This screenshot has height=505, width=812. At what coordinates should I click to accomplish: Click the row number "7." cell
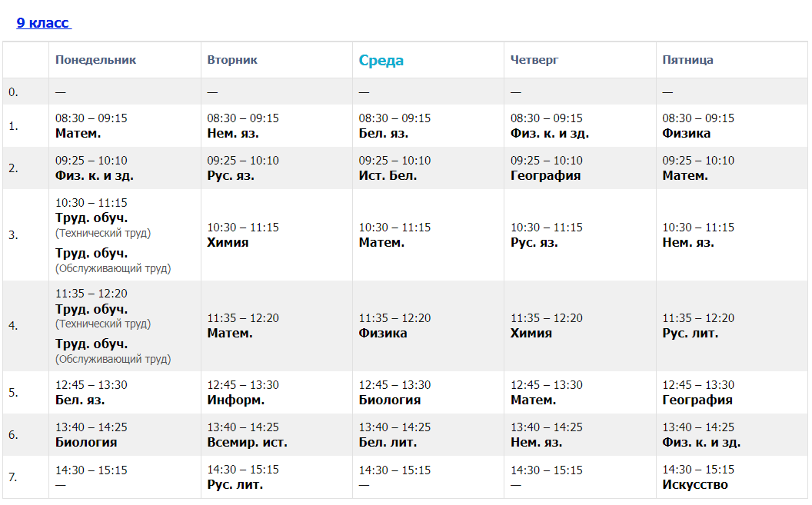coord(14,477)
